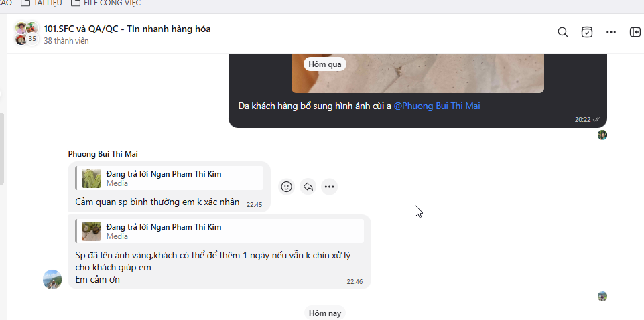The image size is (644, 320).
Task: Click the group avatar cluster
Action: click(x=26, y=33)
